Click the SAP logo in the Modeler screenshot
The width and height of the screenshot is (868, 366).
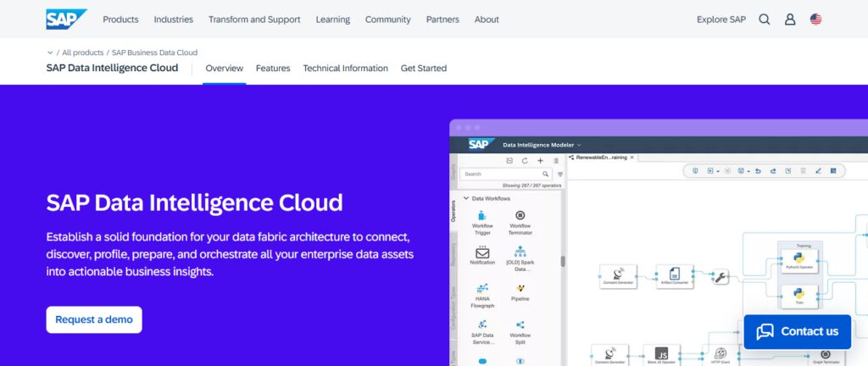481,144
